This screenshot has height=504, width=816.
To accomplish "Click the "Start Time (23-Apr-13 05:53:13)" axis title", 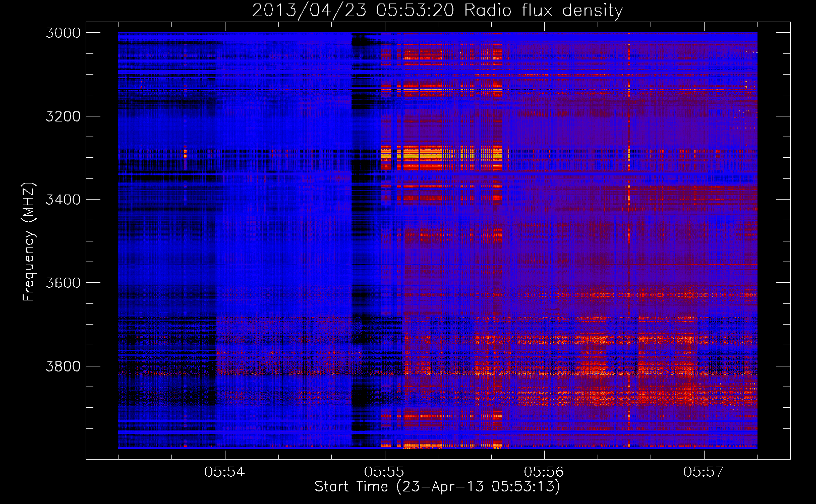I will click(x=437, y=487).
